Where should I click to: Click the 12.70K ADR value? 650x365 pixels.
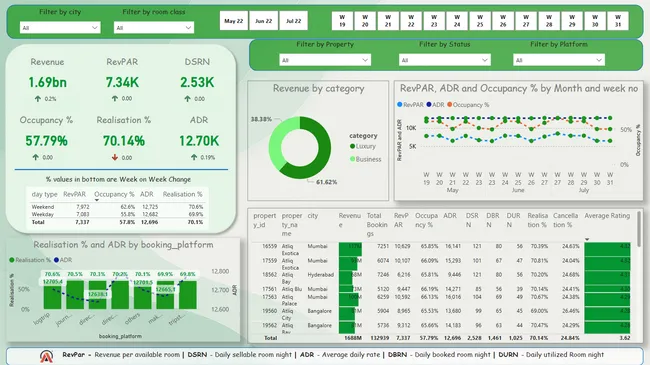(x=199, y=141)
